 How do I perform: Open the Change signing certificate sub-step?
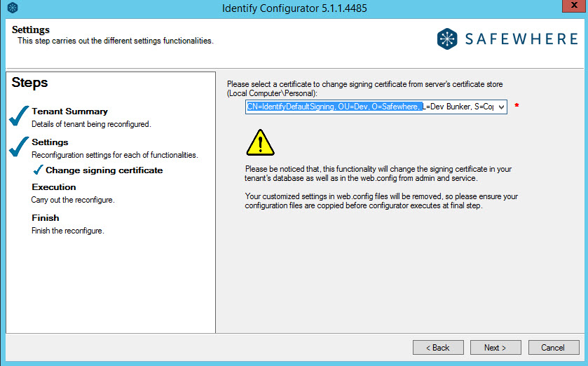[104, 170]
